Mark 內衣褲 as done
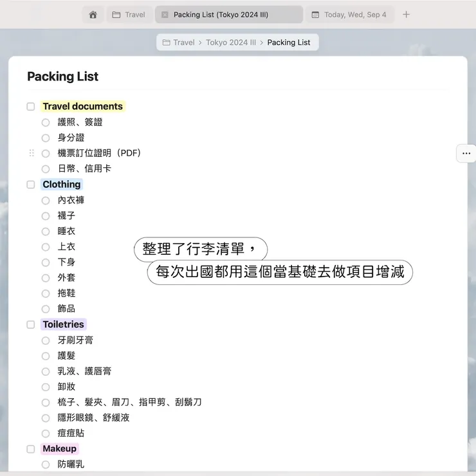 pos(46,201)
